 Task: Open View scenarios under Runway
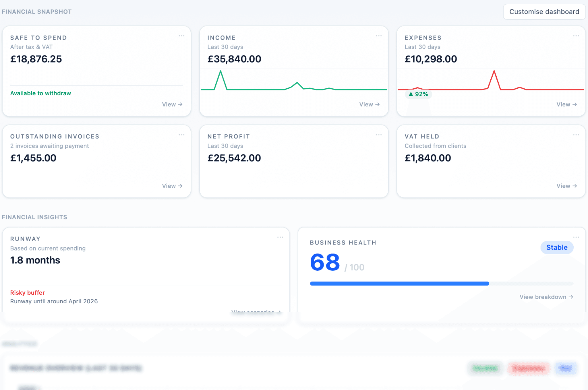[255, 311]
